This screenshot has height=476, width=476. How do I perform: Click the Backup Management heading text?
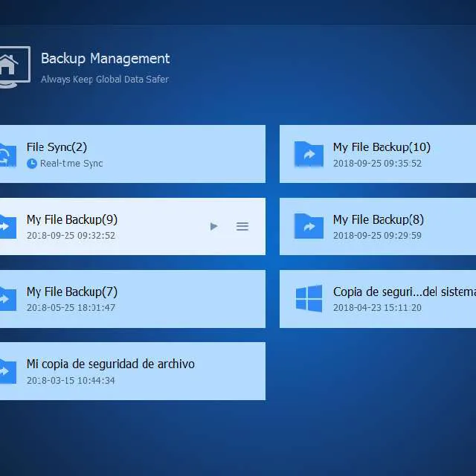[105, 59]
